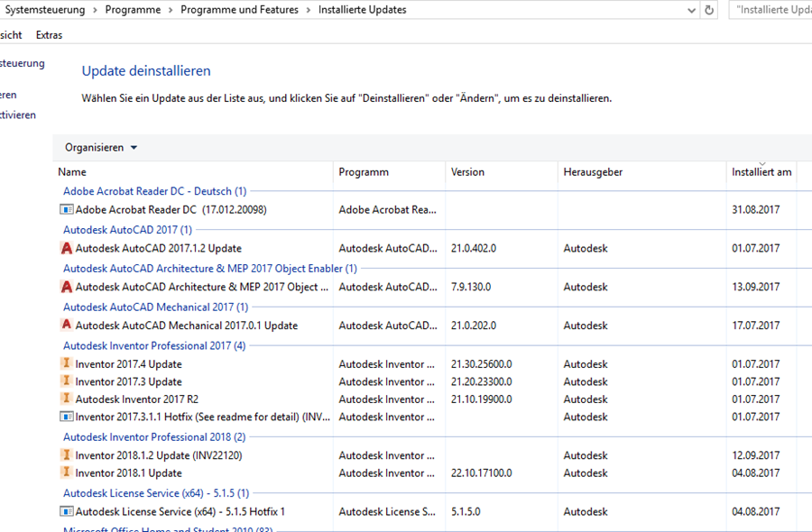
Task: Click the Adobe Acrobat Reader DC update icon
Action: point(66,209)
